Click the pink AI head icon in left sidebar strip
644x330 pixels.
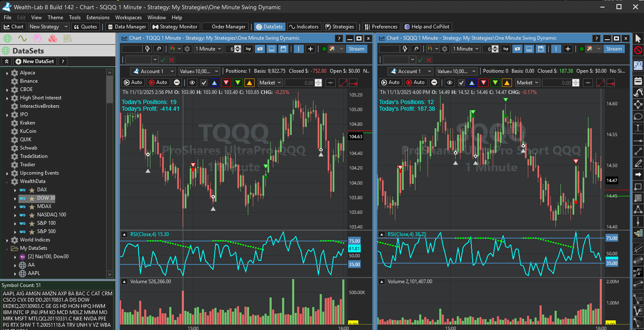tap(37, 38)
